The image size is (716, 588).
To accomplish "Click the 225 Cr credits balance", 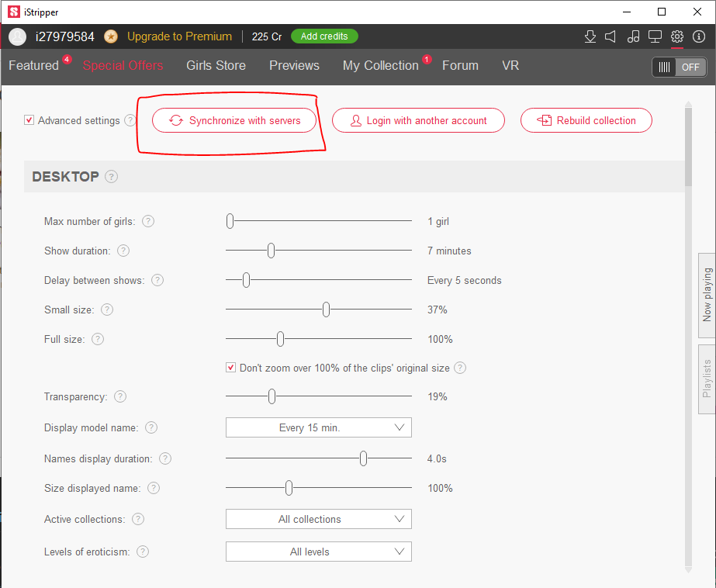I will [x=267, y=36].
